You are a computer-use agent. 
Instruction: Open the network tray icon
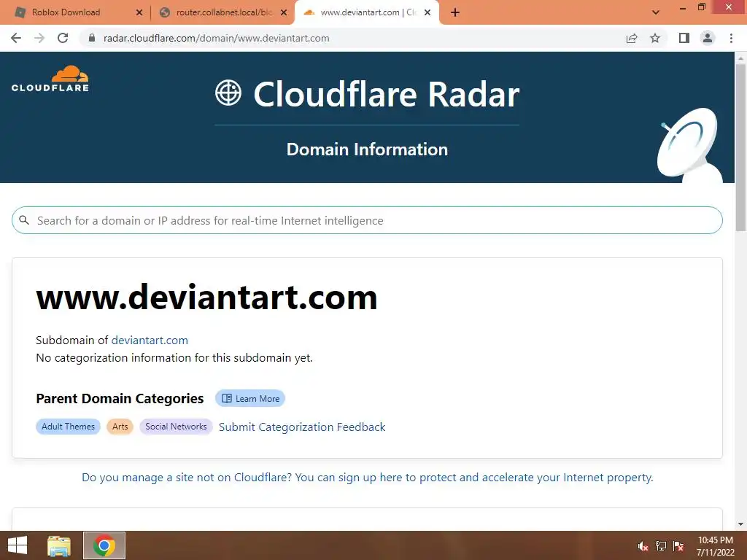[661, 546]
